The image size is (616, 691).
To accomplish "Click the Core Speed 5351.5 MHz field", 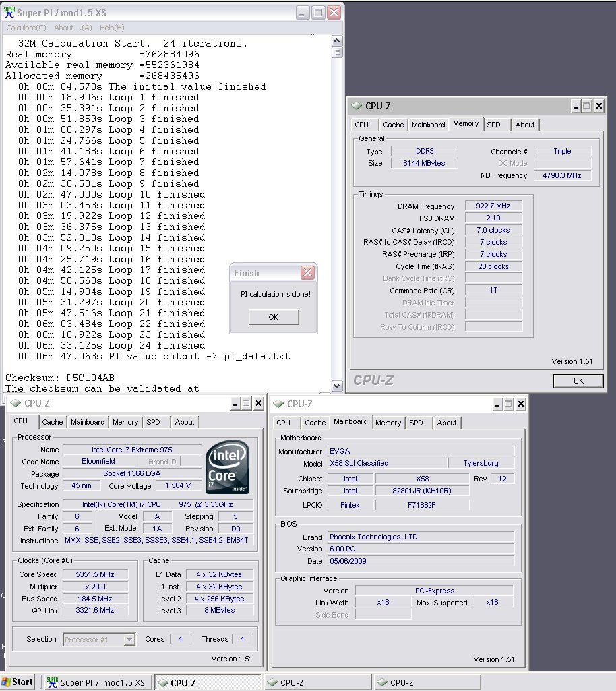I will tap(95, 574).
